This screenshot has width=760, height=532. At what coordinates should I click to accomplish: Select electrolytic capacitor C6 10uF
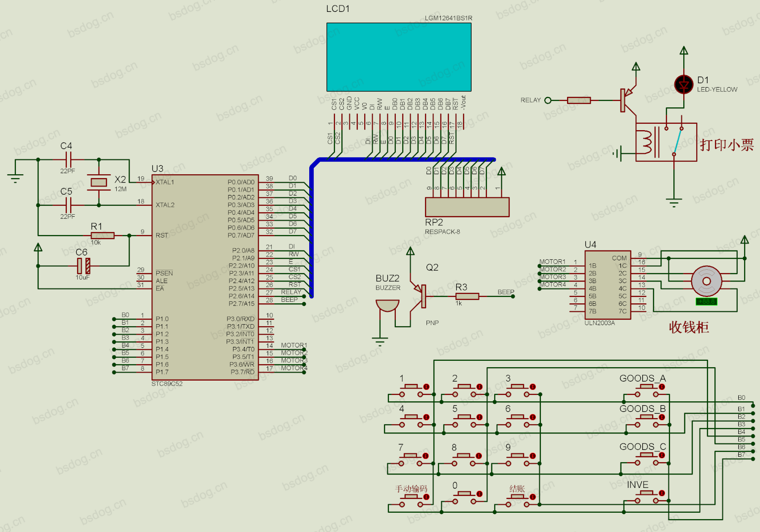[84, 266]
